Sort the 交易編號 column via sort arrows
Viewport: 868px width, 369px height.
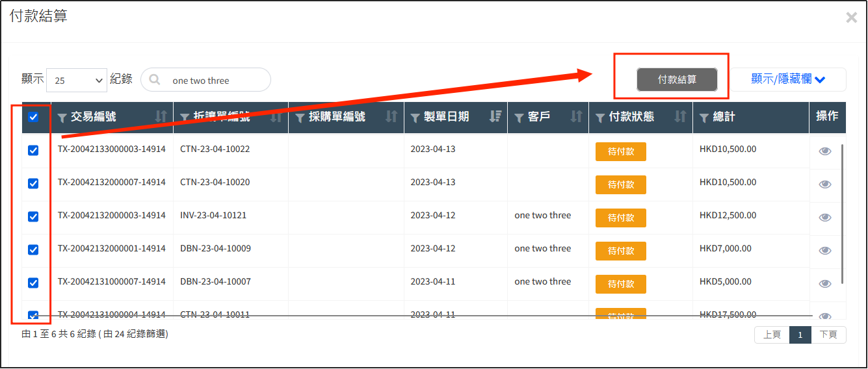coord(161,117)
